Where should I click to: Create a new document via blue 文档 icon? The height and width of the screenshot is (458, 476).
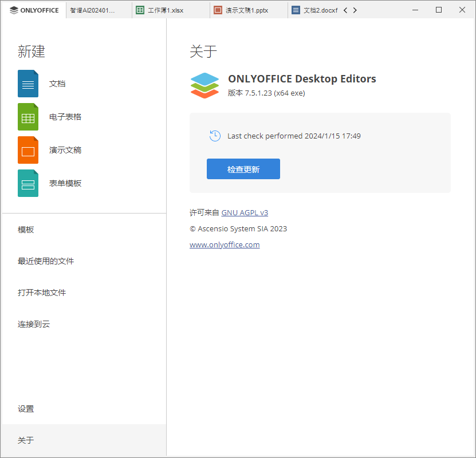coord(28,84)
